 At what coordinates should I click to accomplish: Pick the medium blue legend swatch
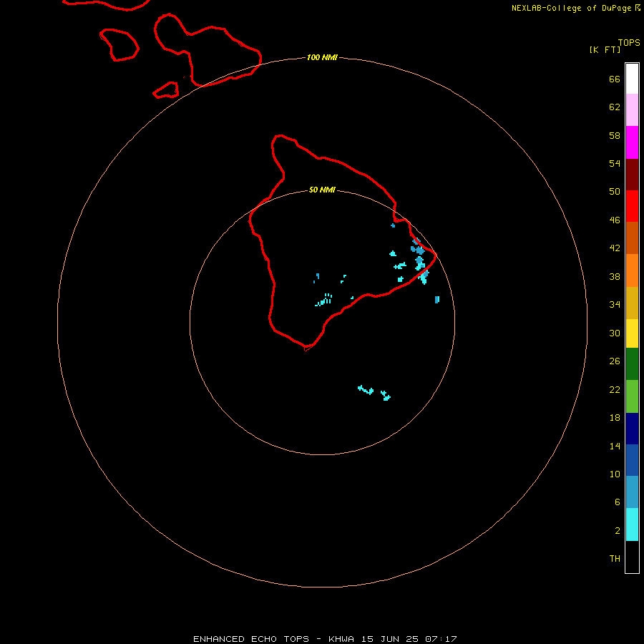pyautogui.click(x=632, y=460)
